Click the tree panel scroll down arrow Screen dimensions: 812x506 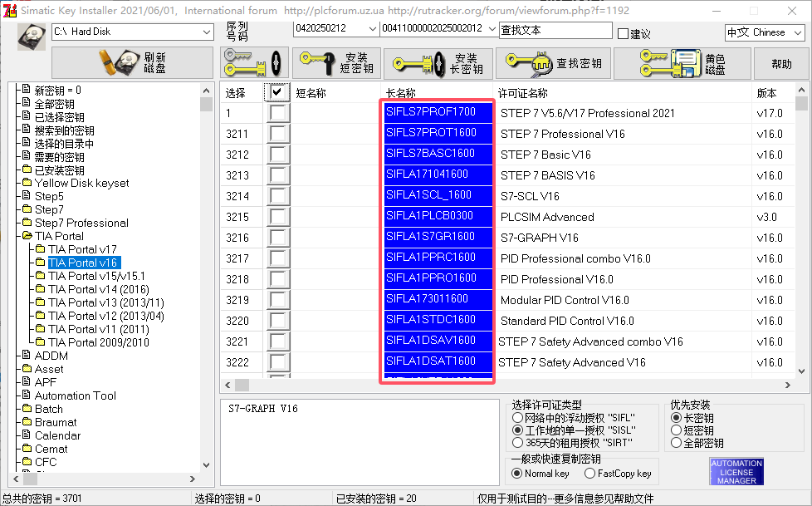tap(206, 465)
